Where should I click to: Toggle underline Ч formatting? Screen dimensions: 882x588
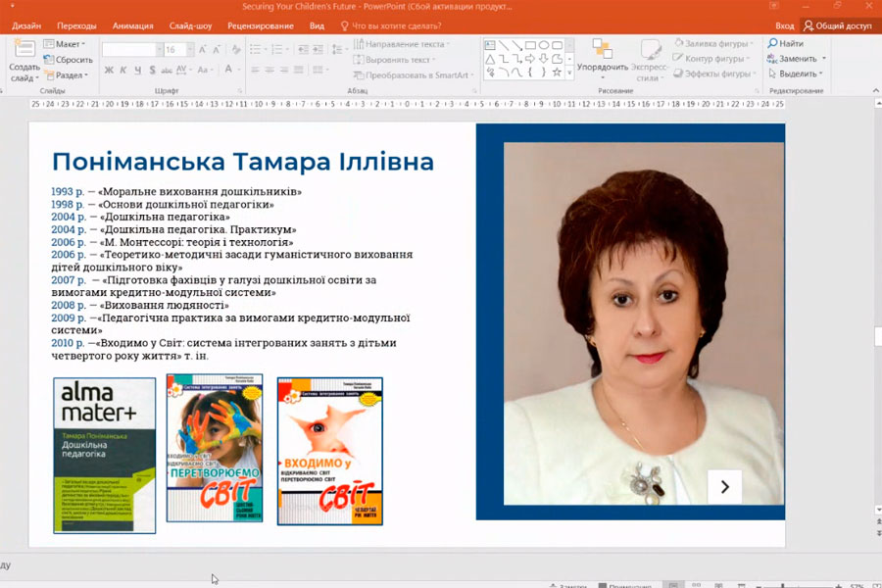click(138, 70)
